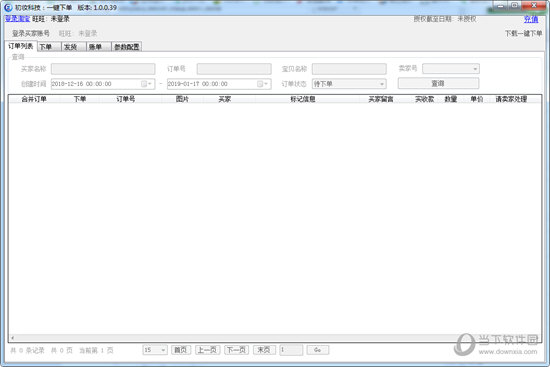550x367 pixels.
Task: Click the 订单号 column header in table
Action: click(x=126, y=99)
